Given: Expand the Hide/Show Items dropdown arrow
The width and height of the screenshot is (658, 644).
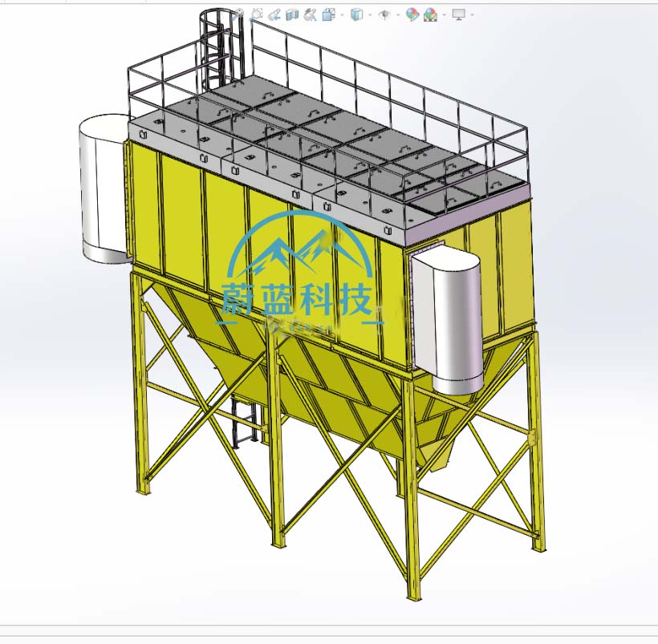Looking at the screenshot, I should (x=397, y=15).
